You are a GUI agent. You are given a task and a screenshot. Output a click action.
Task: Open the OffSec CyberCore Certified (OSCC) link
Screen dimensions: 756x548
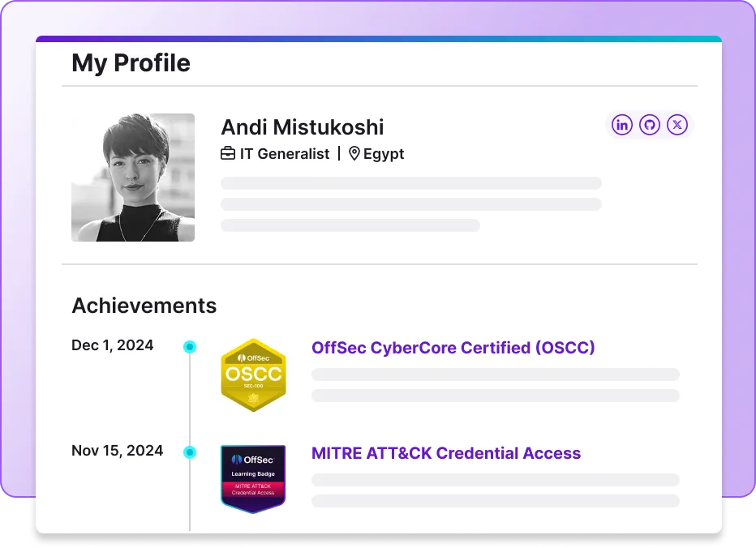[453, 347]
